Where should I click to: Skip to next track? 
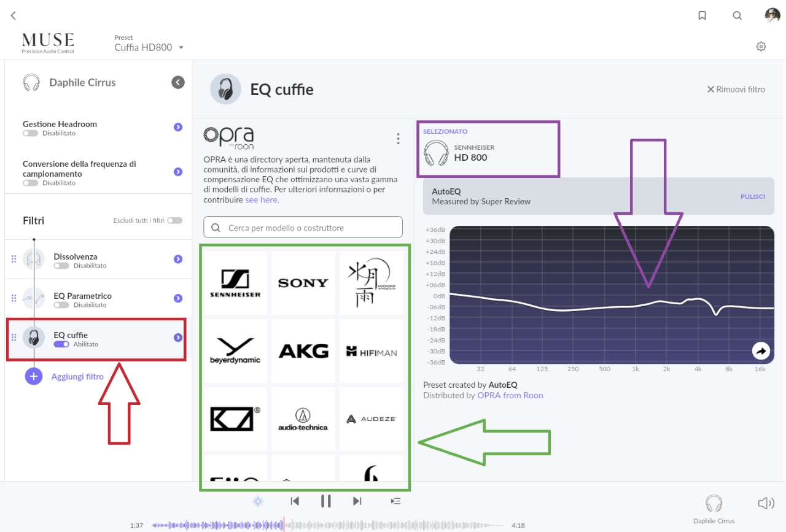click(357, 501)
